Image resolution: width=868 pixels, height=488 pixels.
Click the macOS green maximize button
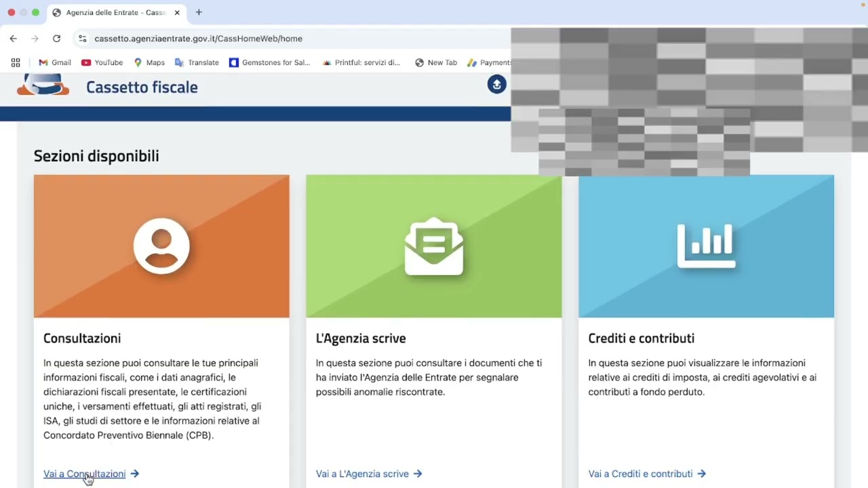[x=36, y=12]
